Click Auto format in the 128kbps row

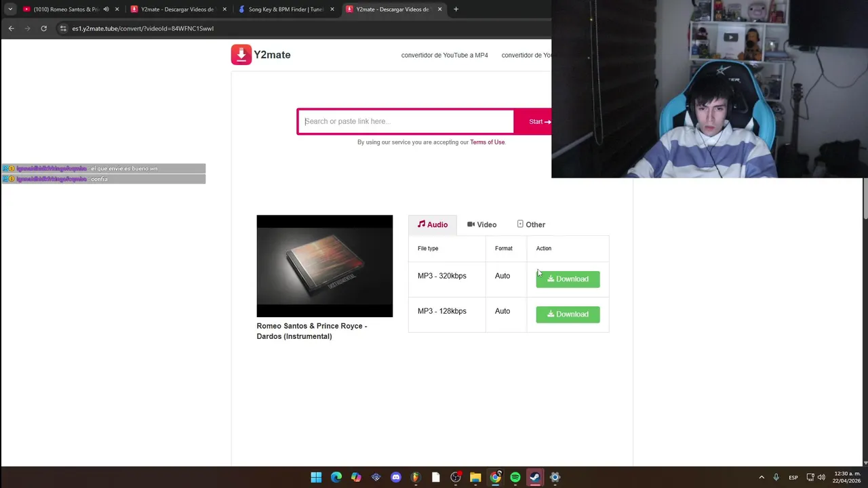502,311
